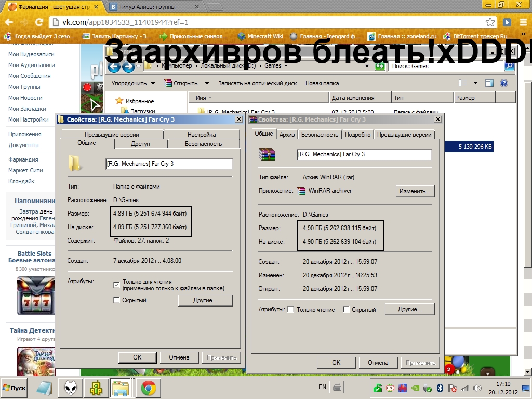
Task: Open Мои Группы in VK sidebar
Action: tap(24, 87)
